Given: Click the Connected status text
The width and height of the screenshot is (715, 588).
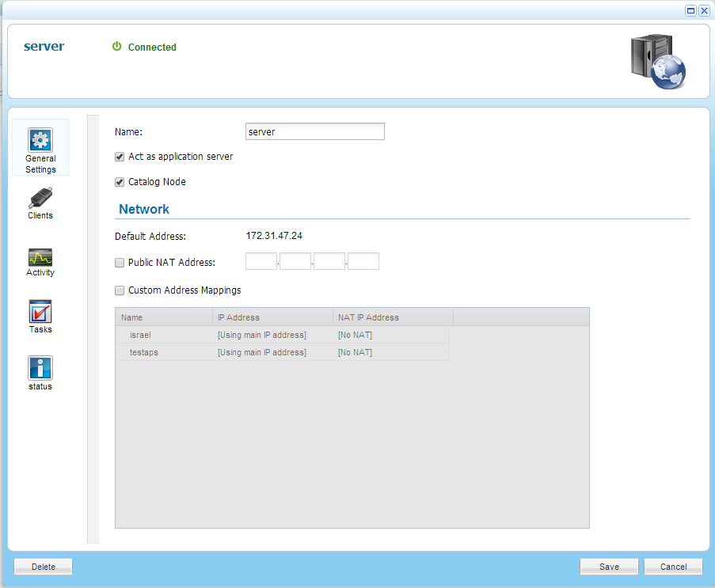Looking at the screenshot, I should [152, 47].
